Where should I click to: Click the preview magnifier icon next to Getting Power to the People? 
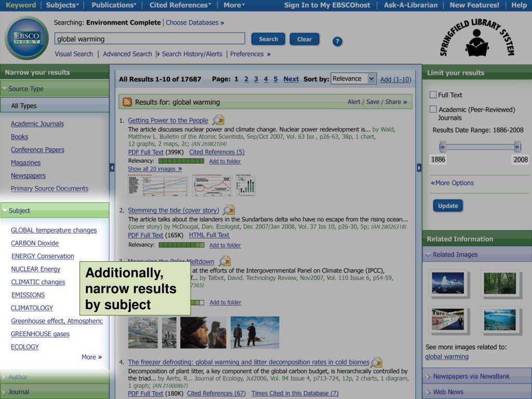218,120
